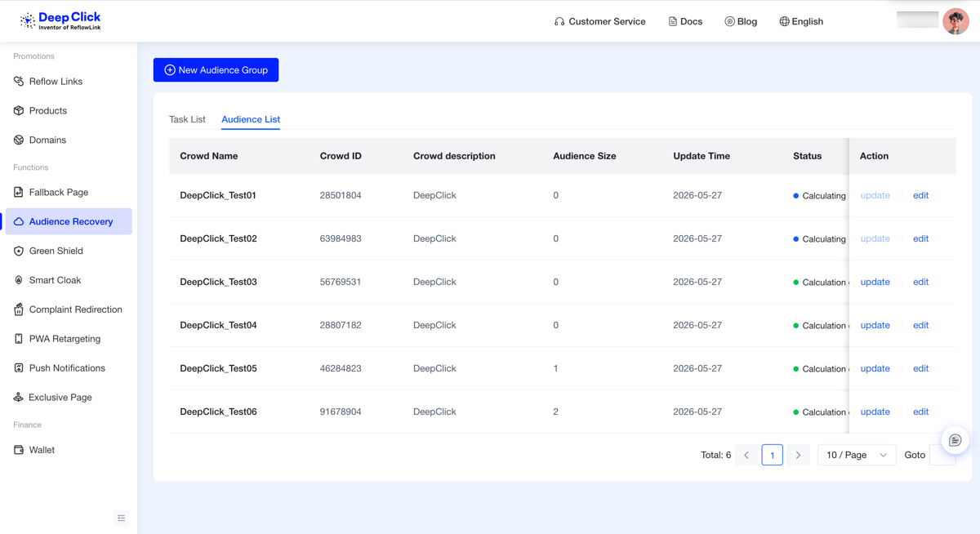Click the Crowd Name column header

209,156
